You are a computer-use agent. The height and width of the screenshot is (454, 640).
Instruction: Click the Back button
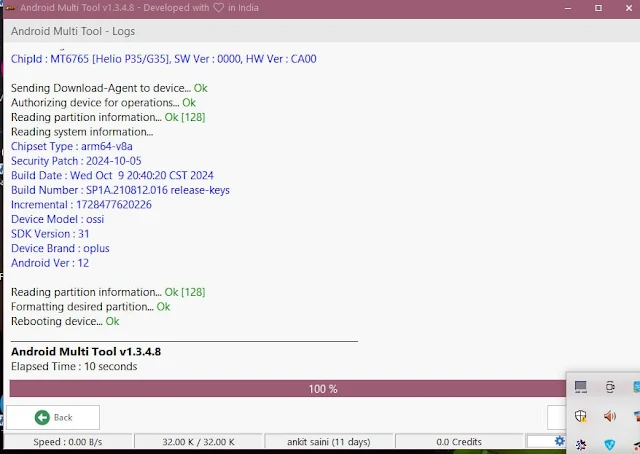[x=53, y=417]
